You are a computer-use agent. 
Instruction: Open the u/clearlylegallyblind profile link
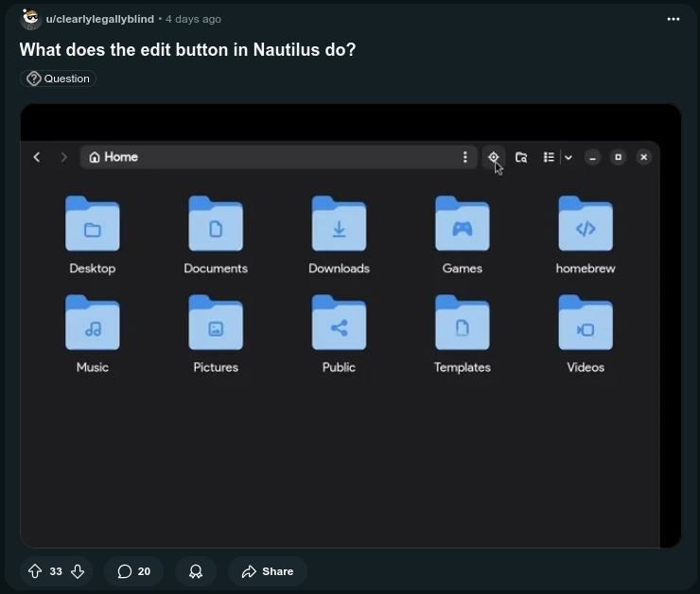[x=99, y=19]
